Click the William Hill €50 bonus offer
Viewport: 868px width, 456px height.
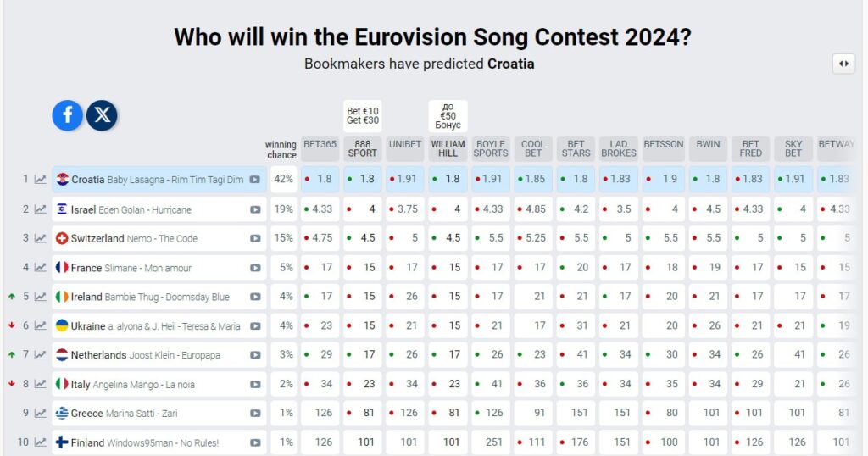click(x=448, y=115)
